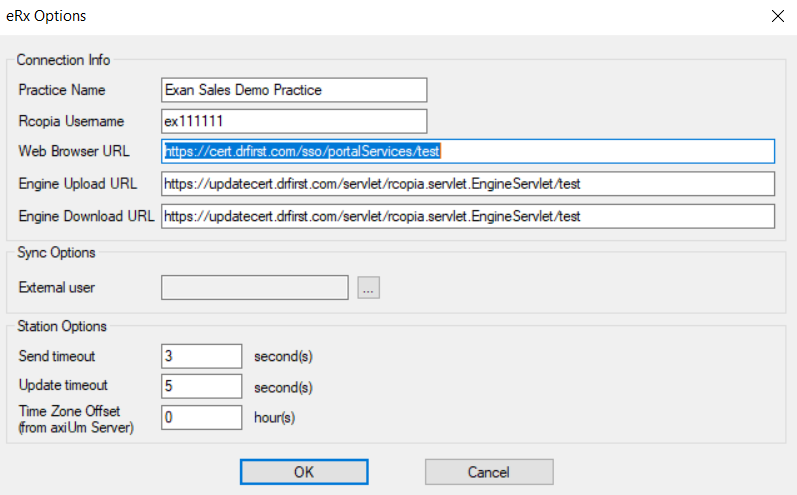Place cursor in Engine Download URL field

[468, 216]
